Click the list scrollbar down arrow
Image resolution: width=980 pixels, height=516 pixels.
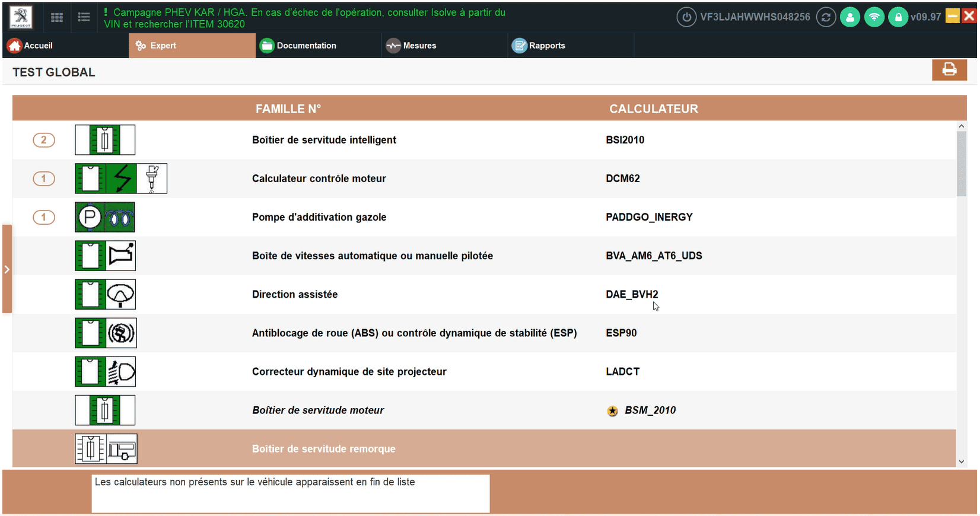[962, 461]
